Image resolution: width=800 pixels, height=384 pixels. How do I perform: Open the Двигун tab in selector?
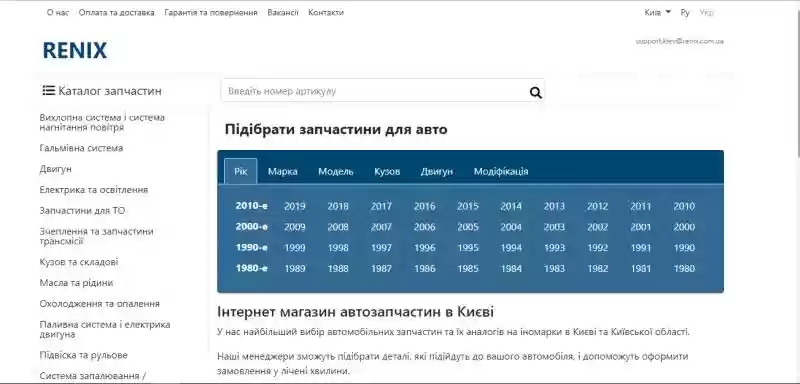point(437,171)
